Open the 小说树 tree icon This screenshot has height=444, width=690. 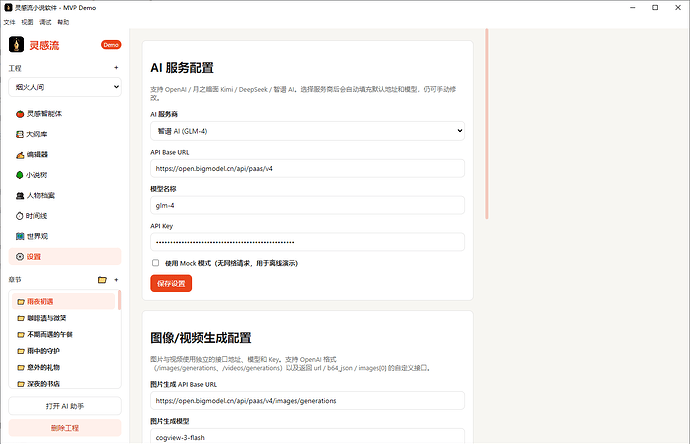20,175
